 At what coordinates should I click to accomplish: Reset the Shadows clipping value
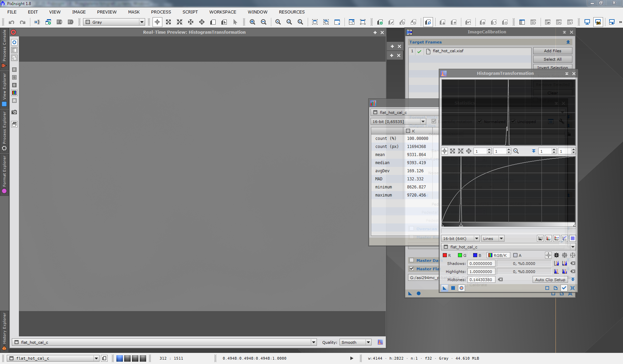point(573,264)
